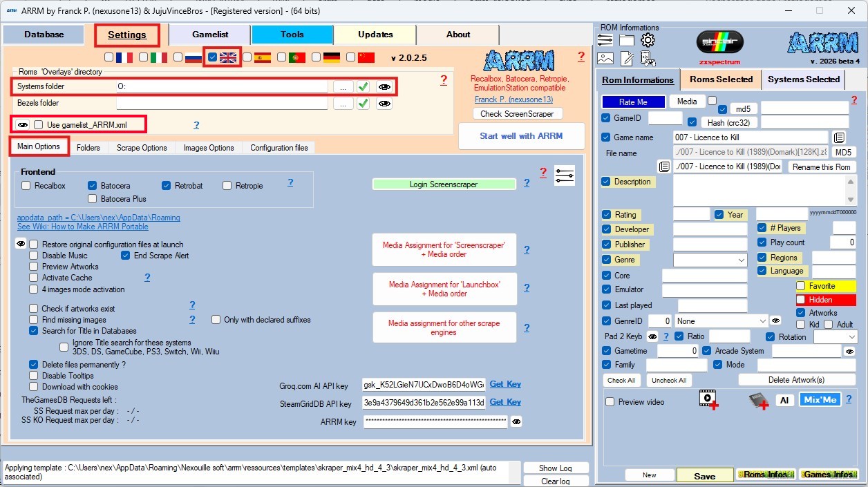This screenshot has width=868, height=487.
Task: Tick the Use gamelist_ARRM.xml checkbox
Action: [x=39, y=125]
